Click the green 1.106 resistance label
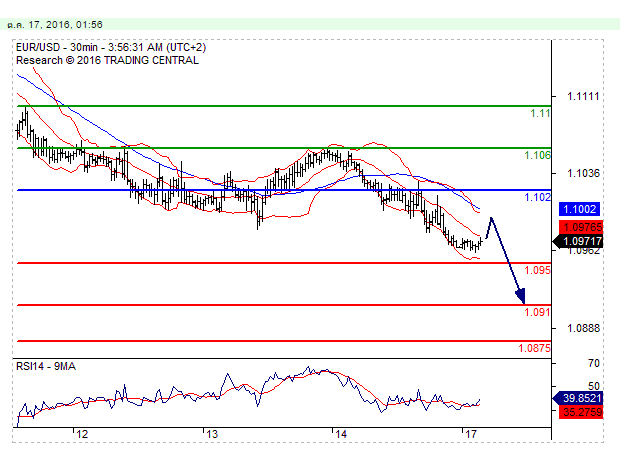 [x=537, y=155]
